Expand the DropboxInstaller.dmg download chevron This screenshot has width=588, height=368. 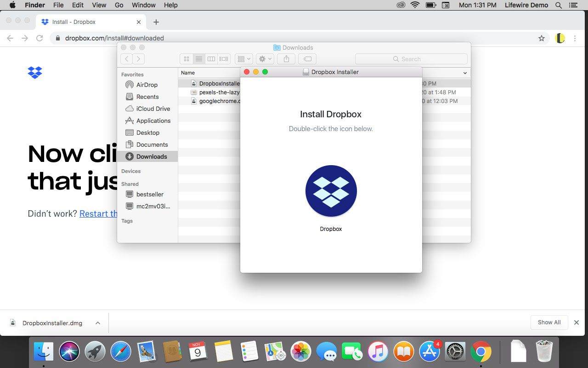pos(97,323)
